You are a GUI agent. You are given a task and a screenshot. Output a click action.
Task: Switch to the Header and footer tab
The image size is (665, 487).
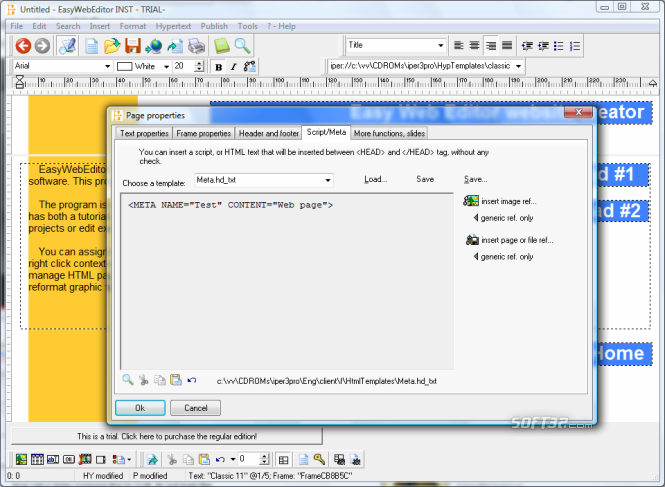point(269,133)
